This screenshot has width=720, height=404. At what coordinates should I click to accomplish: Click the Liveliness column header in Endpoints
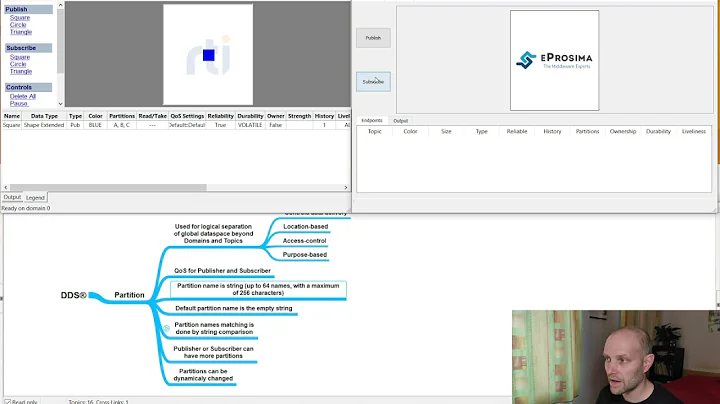click(693, 131)
